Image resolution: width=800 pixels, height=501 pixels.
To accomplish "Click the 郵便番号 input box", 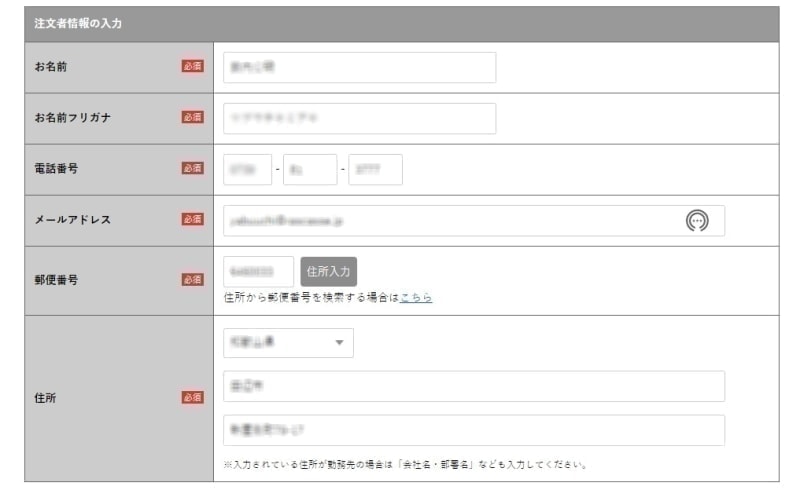I will click(x=258, y=271).
